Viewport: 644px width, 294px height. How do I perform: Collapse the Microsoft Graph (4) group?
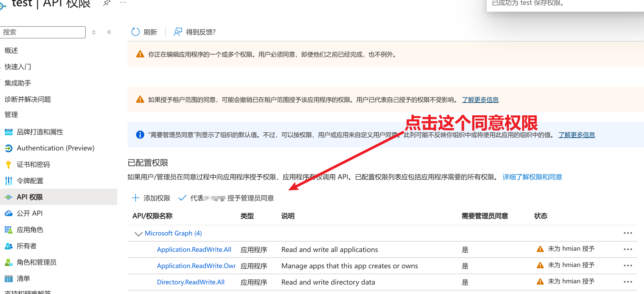[138, 233]
